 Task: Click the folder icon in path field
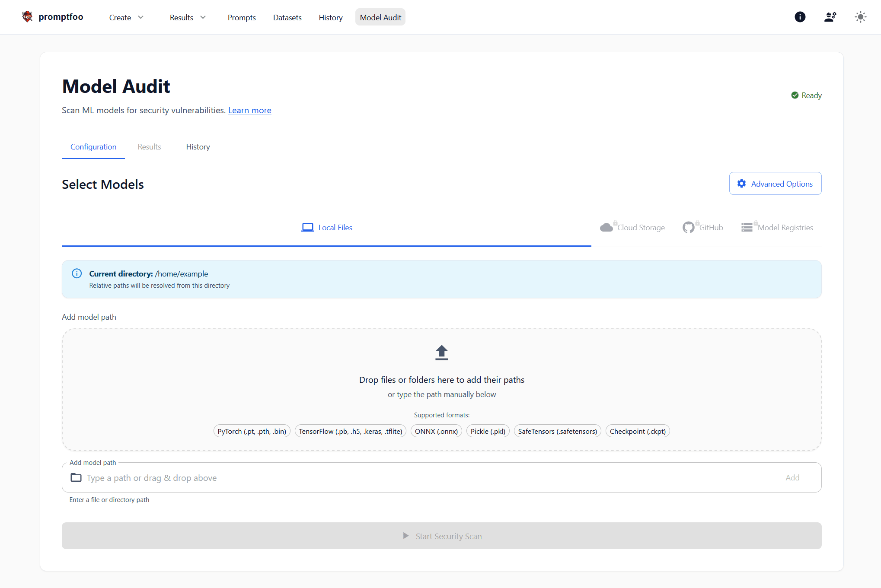point(76,477)
